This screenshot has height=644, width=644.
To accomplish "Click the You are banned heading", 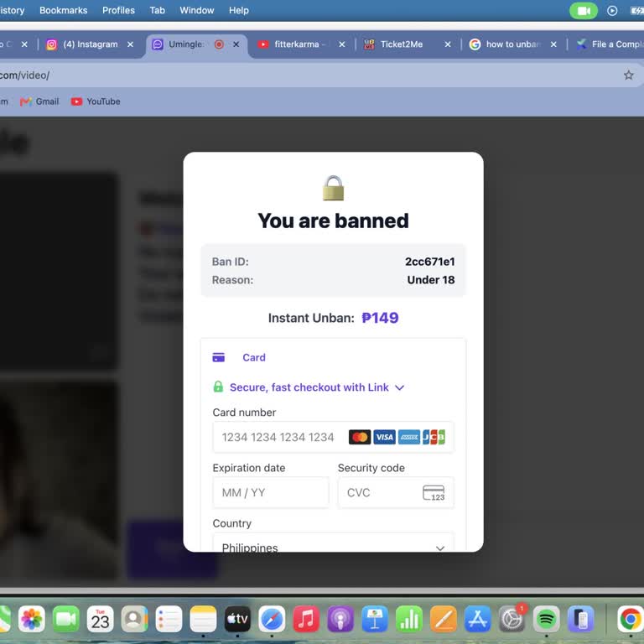I will click(333, 221).
